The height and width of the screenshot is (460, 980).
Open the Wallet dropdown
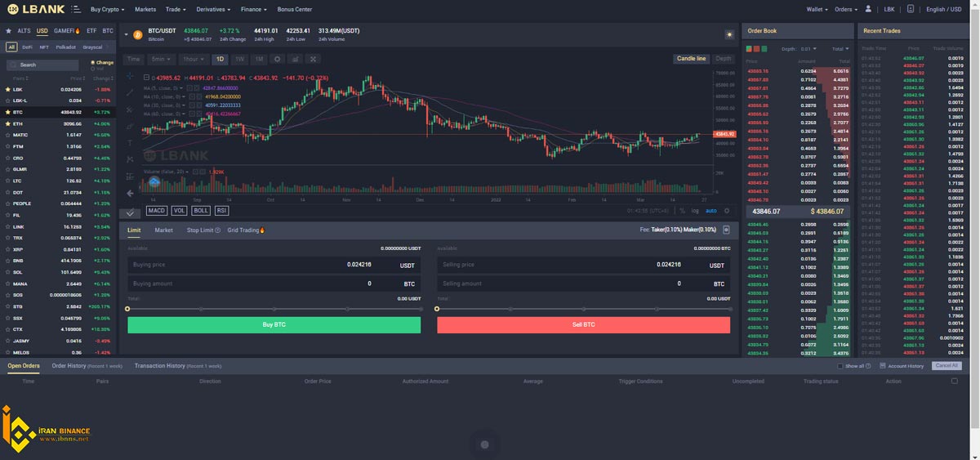click(817, 10)
